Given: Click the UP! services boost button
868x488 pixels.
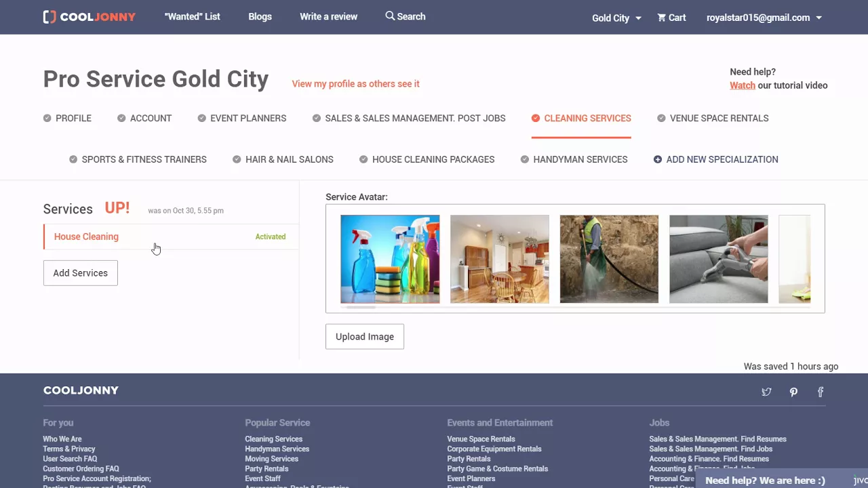Looking at the screenshot, I should [x=117, y=208].
